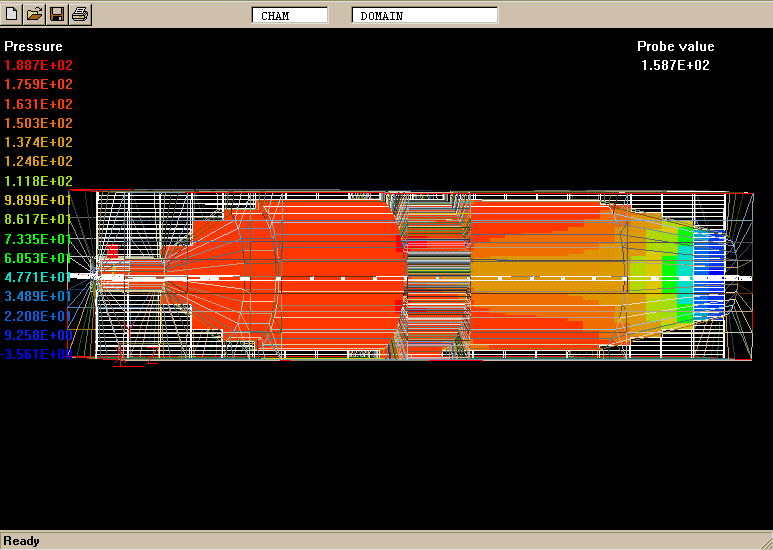The height and width of the screenshot is (550, 773).
Task: Pick the 1.759E+02 legend value
Action: (x=38, y=85)
